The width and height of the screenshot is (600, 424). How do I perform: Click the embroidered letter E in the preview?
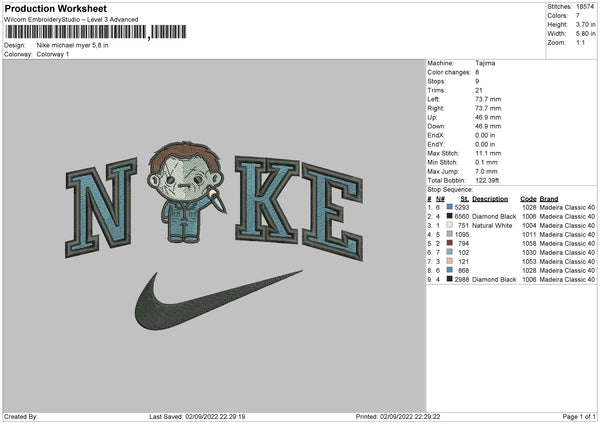[332, 212]
